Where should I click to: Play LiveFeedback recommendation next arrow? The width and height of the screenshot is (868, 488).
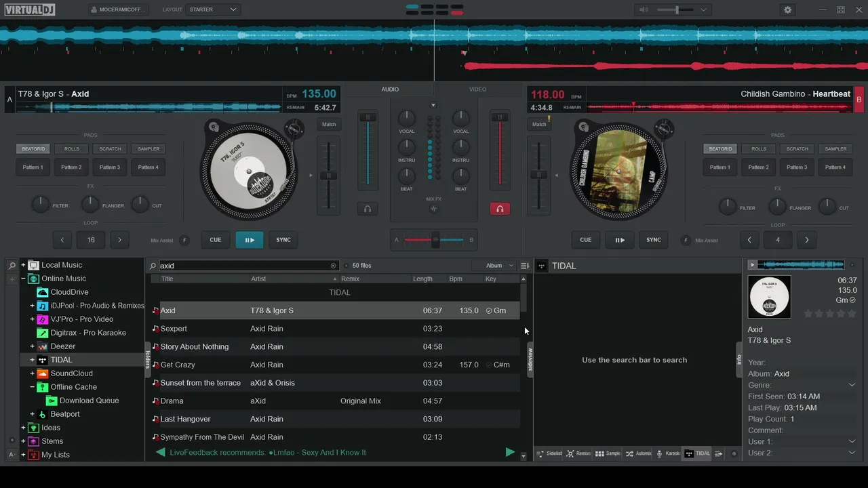click(x=510, y=452)
